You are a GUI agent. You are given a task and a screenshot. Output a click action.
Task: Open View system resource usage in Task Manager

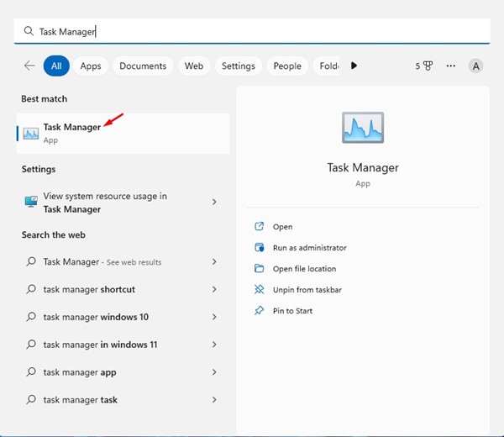pos(123,203)
